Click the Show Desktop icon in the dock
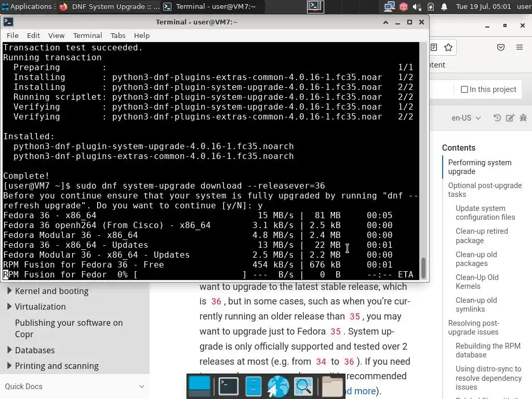The height and width of the screenshot is (399, 532). (199, 386)
